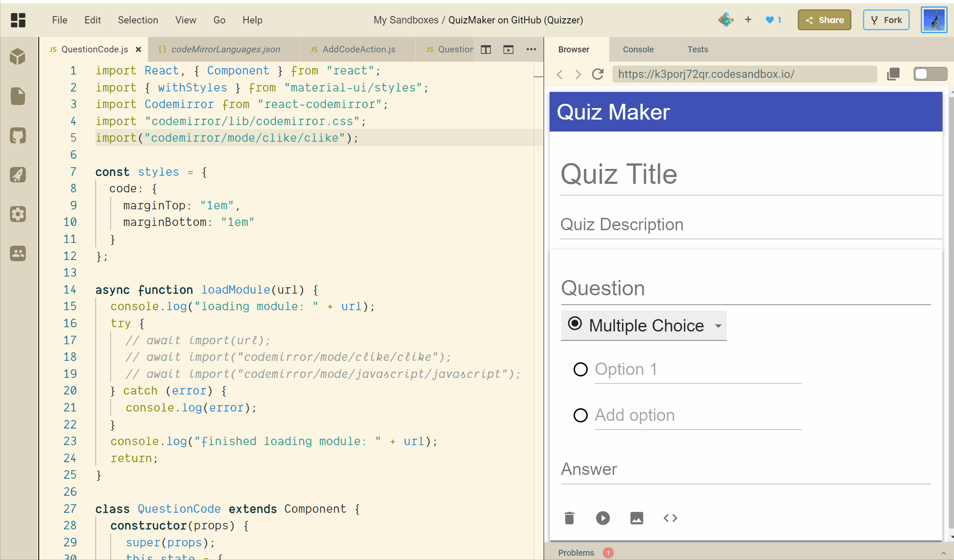The height and width of the screenshot is (560, 954).
Task: Select the Option 1 radio button
Action: 581,369
